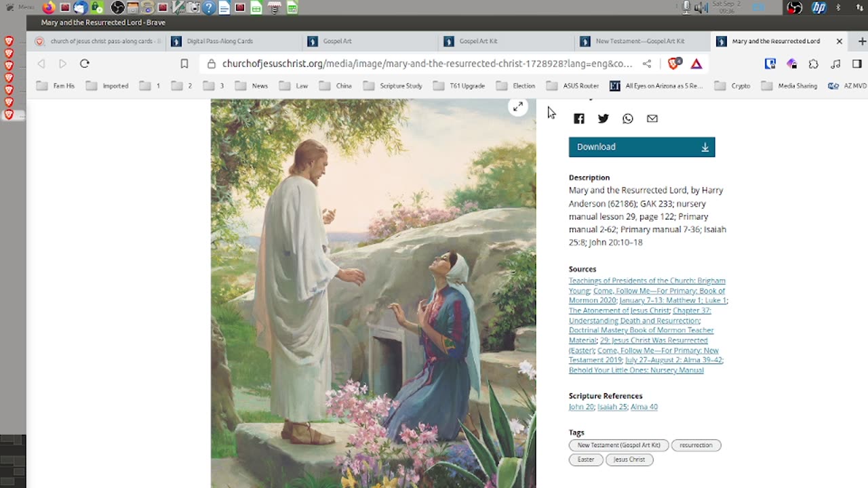Open Behold Your Little Ones: Nursery Manual
Image resolution: width=868 pixels, height=488 pixels.
click(636, 370)
